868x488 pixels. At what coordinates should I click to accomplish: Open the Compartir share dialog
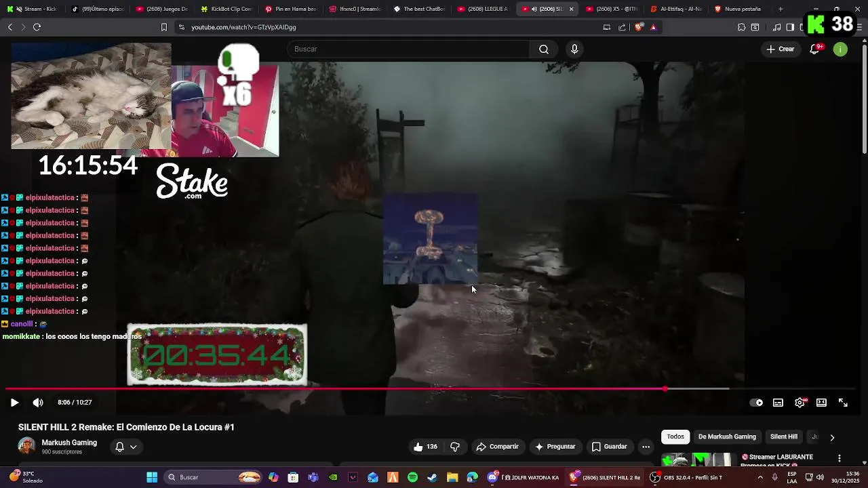(x=497, y=447)
